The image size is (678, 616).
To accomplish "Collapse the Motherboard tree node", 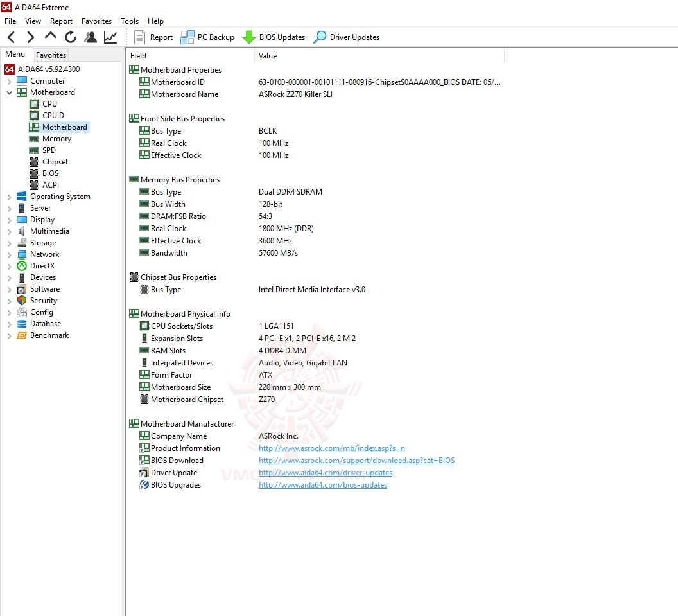I will [9, 92].
